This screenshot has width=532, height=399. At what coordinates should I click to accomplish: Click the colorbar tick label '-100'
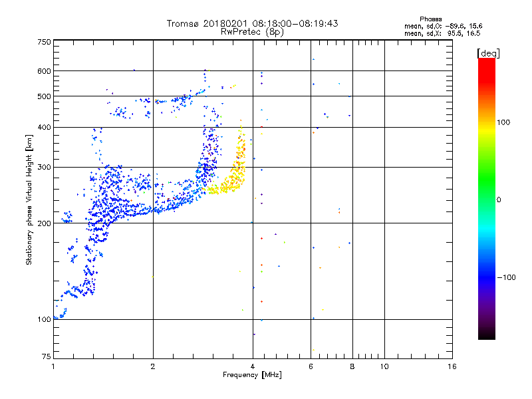coord(506,277)
